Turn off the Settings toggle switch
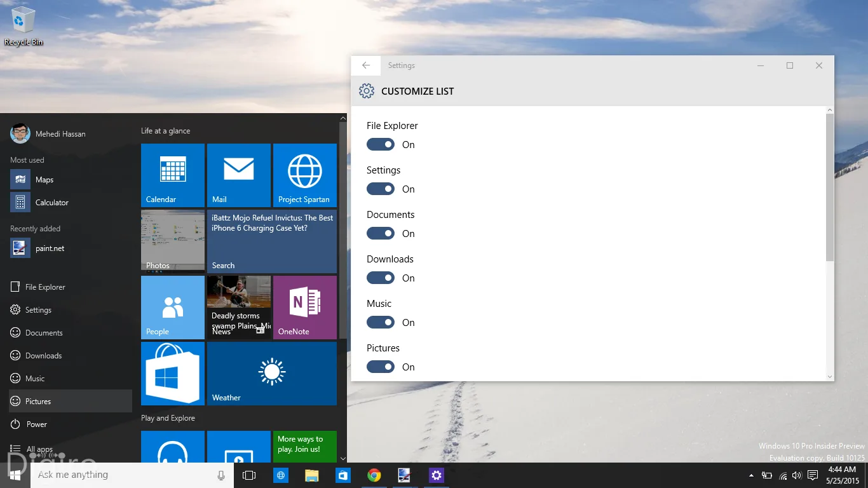The height and width of the screenshot is (488, 868). click(x=381, y=189)
